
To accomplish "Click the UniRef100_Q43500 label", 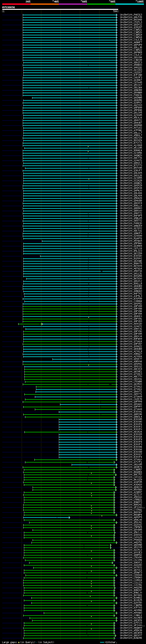I will pos(131,384).
